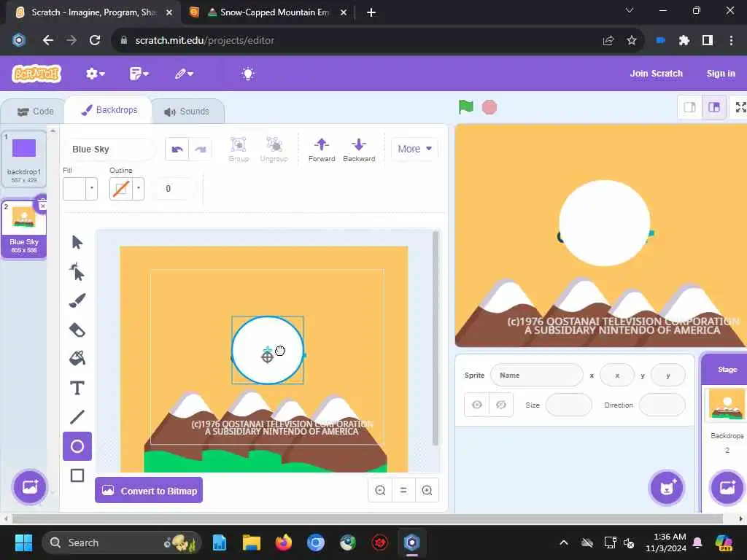Click the Ungroup icon
The height and width of the screenshot is (560, 747).
274,149
